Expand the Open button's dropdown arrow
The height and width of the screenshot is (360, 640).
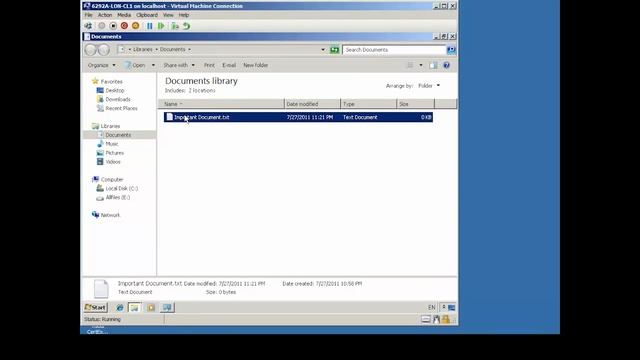[x=153, y=65]
